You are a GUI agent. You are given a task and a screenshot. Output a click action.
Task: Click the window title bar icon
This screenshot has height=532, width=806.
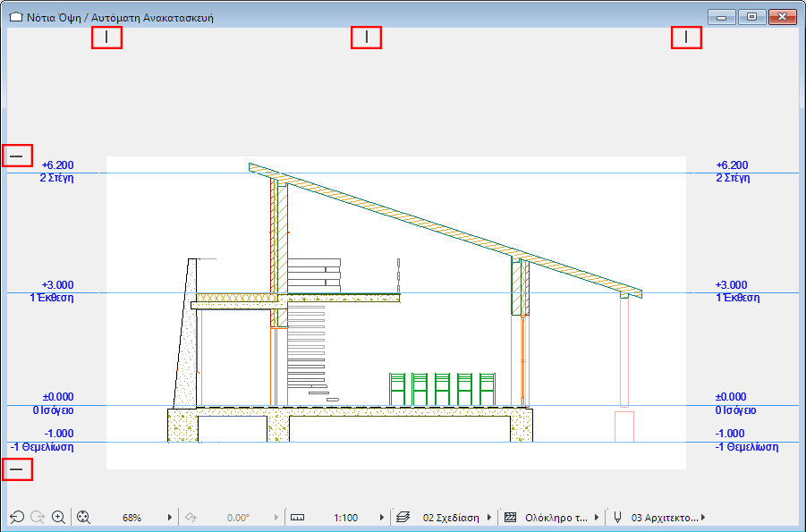[x=15, y=17]
